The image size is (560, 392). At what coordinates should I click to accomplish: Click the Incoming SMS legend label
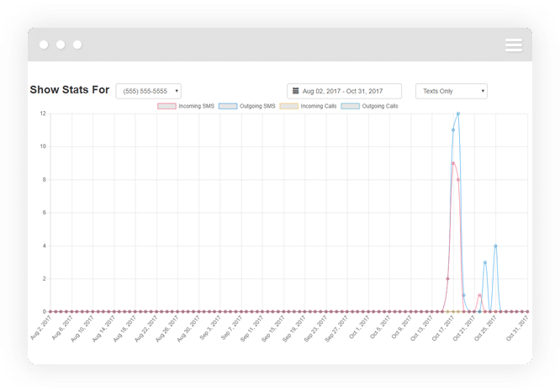pyautogui.click(x=196, y=106)
